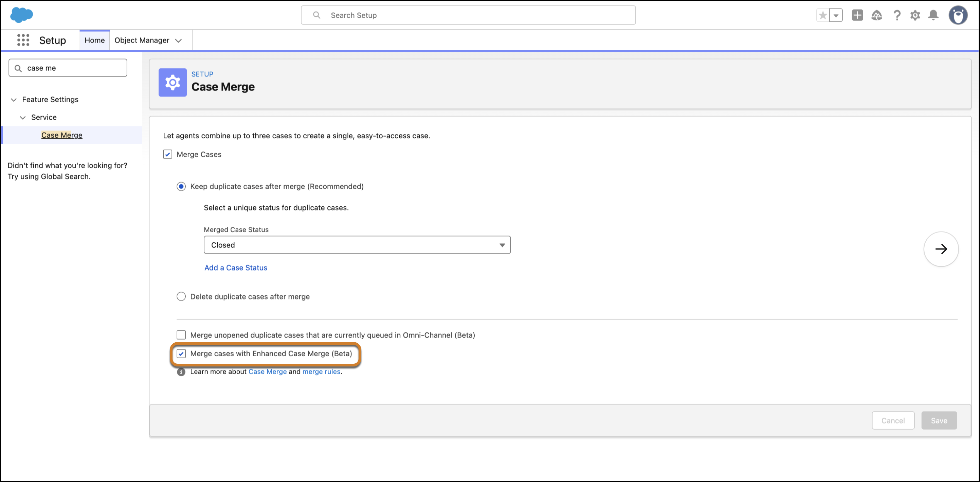Click the Add a Case Status link
The height and width of the screenshot is (482, 980).
[236, 268]
